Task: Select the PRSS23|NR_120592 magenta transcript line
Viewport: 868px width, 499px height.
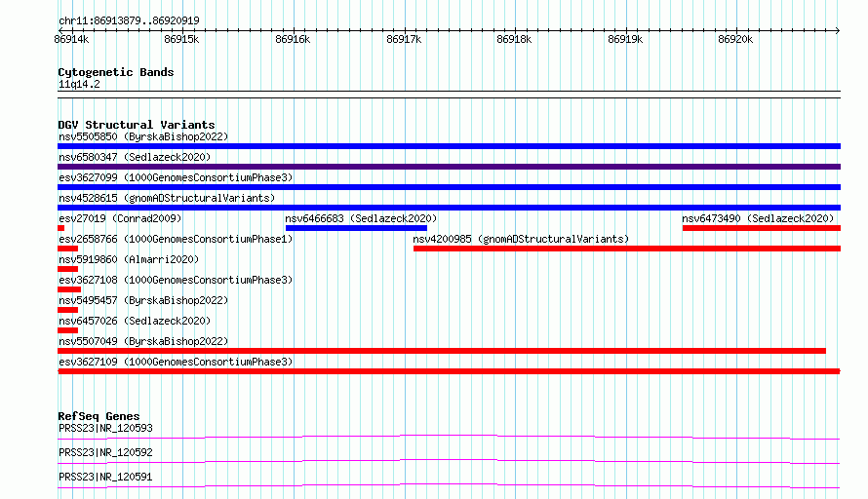Action: pos(449,461)
